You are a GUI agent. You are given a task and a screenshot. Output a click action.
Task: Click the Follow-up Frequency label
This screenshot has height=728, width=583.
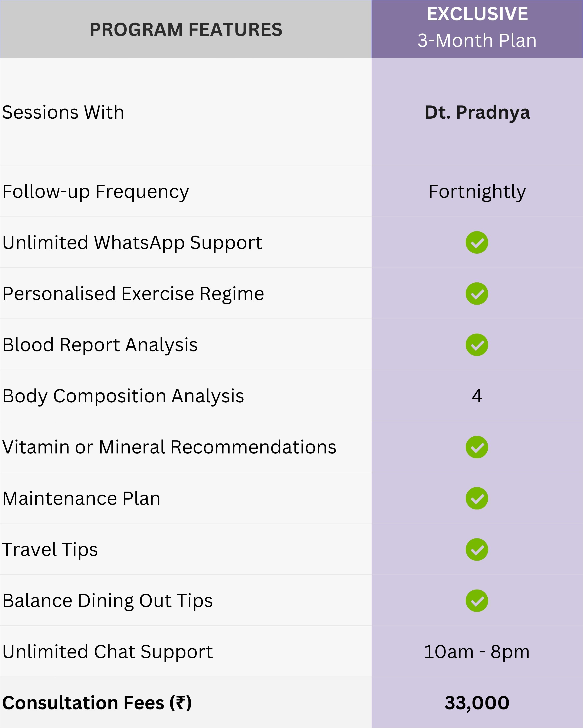point(96,192)
